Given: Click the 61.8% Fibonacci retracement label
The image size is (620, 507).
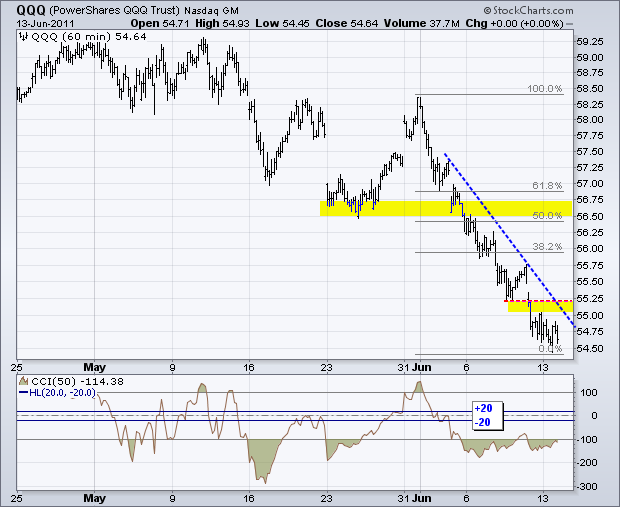Looking at the screenshot, I should click(547, 185).
